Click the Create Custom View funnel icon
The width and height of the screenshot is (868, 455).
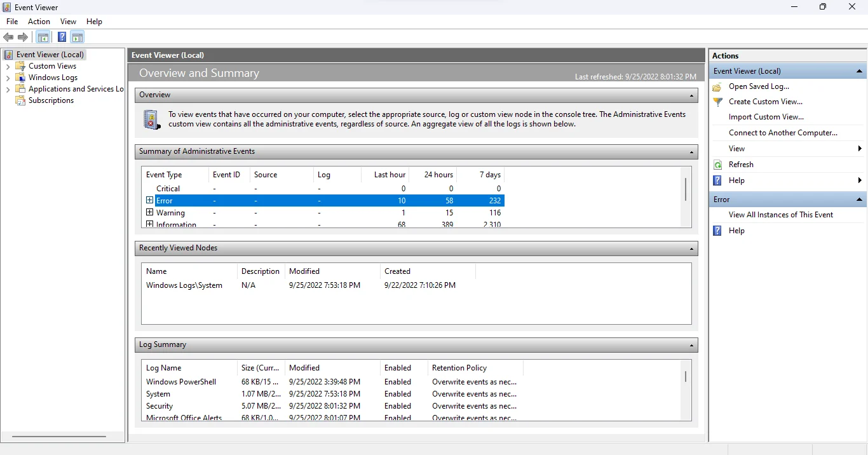(717, 102)
